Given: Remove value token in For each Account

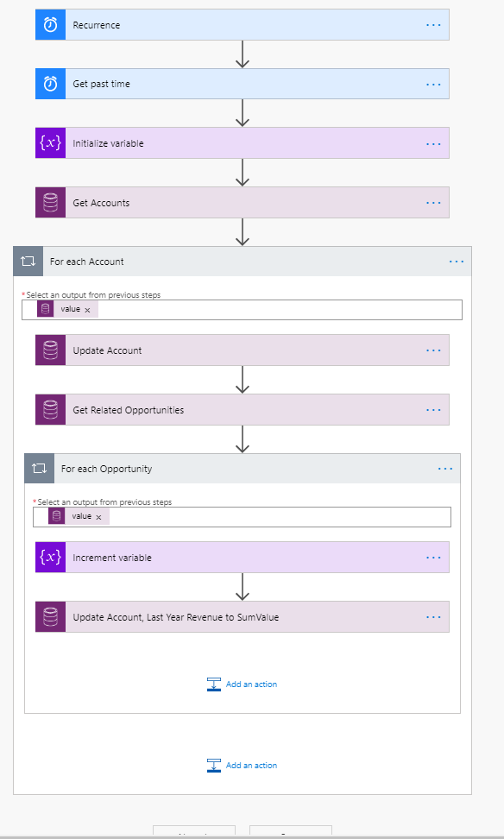Looking at the screenshot, I should pyautogui.click(x=88, y=310).
